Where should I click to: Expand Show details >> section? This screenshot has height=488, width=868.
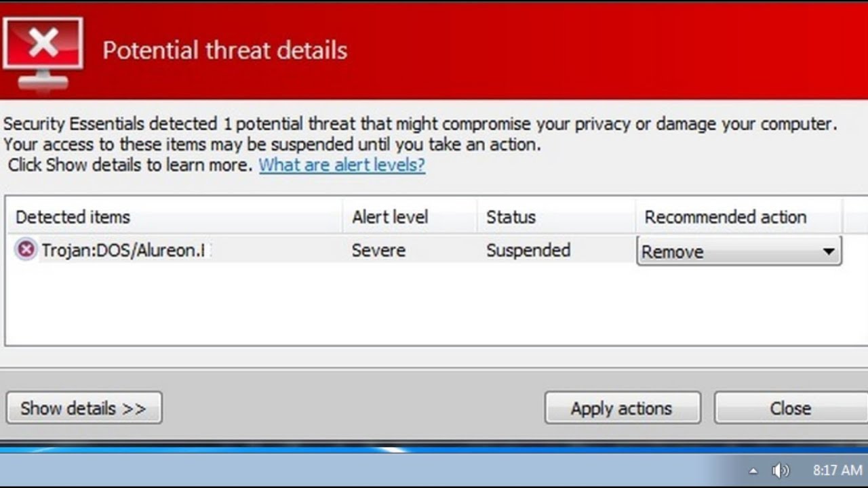(84, 408)
